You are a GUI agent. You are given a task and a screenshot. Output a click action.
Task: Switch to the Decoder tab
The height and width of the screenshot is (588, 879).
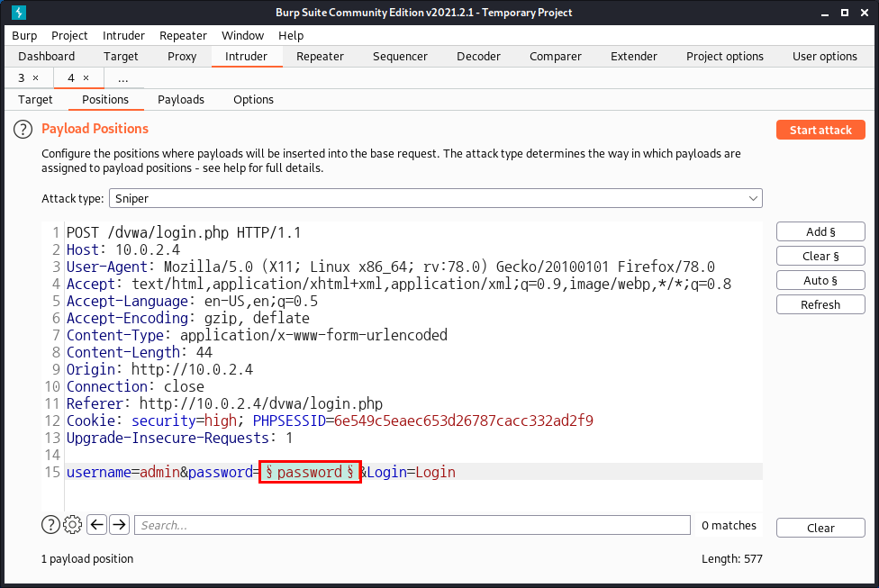479,56
